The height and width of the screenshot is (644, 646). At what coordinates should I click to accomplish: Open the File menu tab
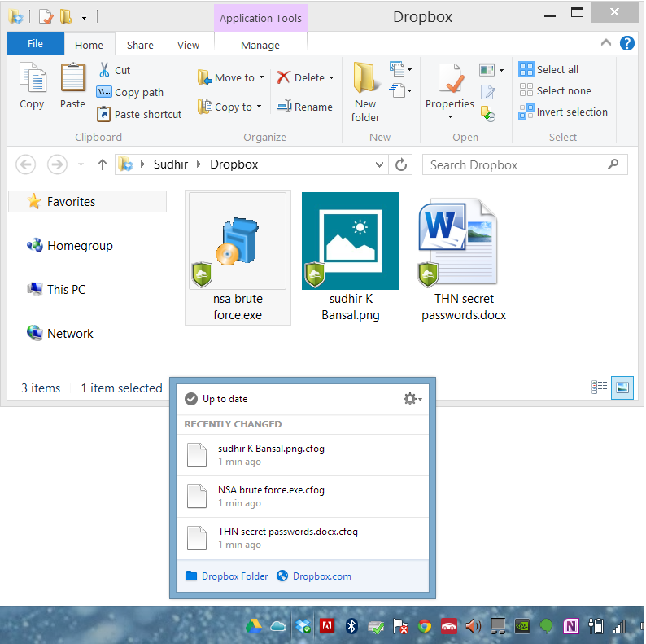36,43
